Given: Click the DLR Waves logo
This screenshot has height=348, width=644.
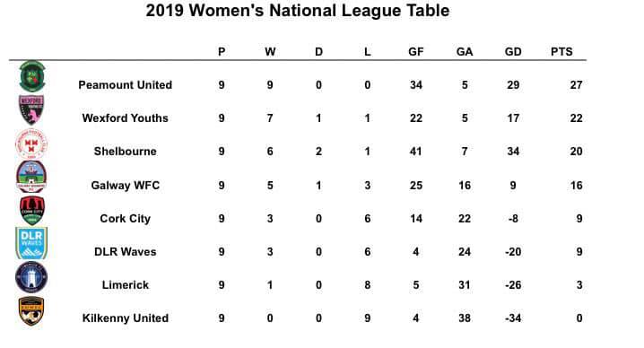Looking at the screenshot, I should 31,243.
